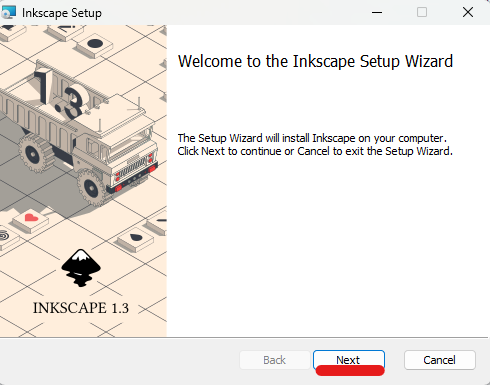Screen dimensions: 490x385
Task: Click the Next button
Action: [349, 360]
